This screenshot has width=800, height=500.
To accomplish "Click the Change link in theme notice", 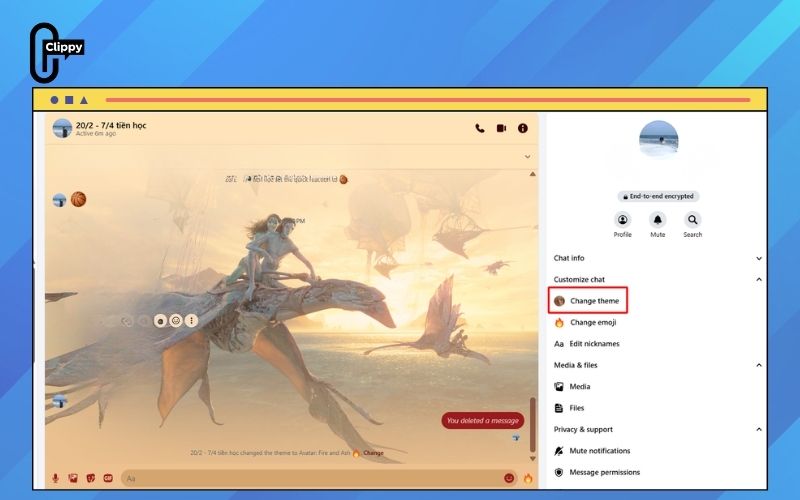I will coord(373,453).
